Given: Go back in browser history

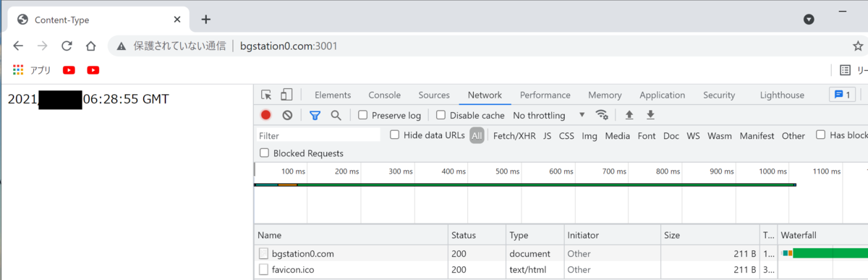Looking at the screenshot, I should [x=19, y=46].
